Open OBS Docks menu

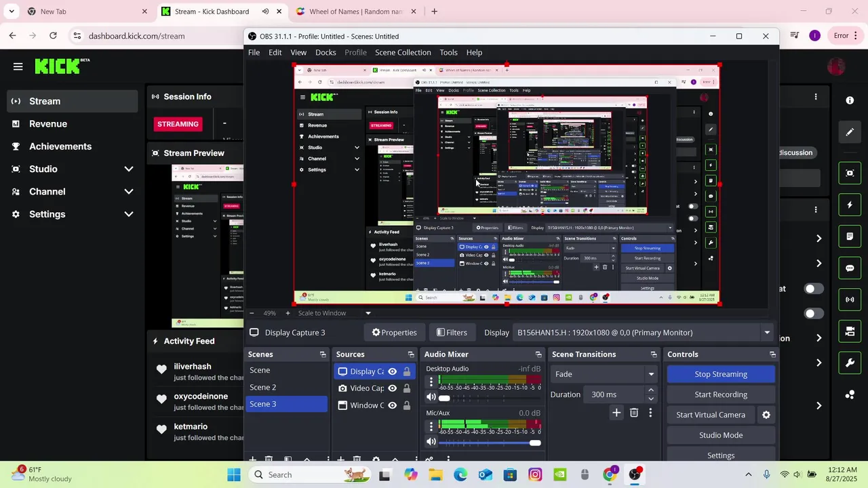coord(325,52)
